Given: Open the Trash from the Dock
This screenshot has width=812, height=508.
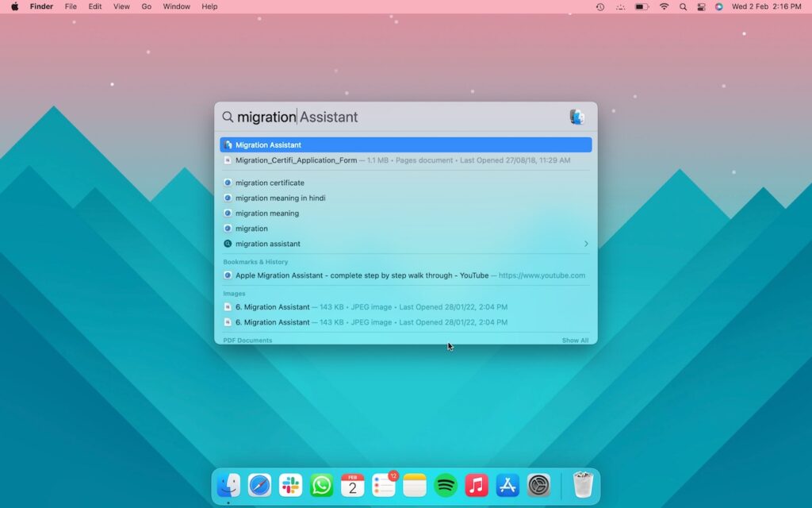Looking at the screenshot, I should [583, 485].
